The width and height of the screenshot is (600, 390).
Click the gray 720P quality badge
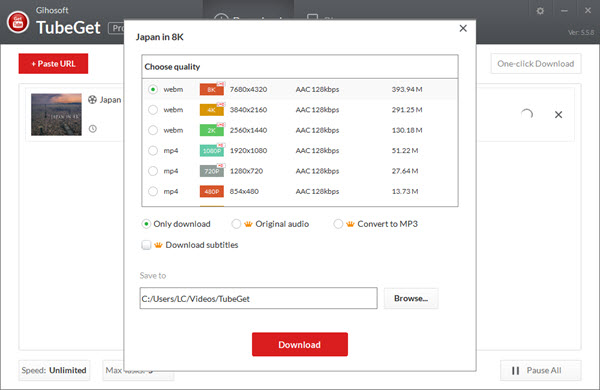(x=212, y=171)
